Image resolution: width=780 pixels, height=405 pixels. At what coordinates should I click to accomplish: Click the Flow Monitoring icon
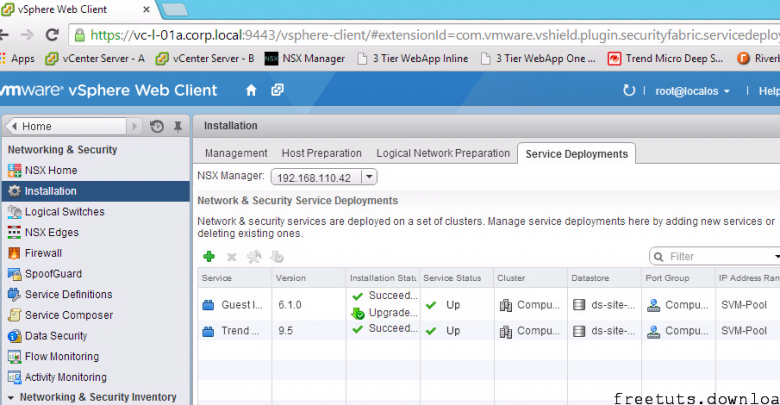[14, 357]
